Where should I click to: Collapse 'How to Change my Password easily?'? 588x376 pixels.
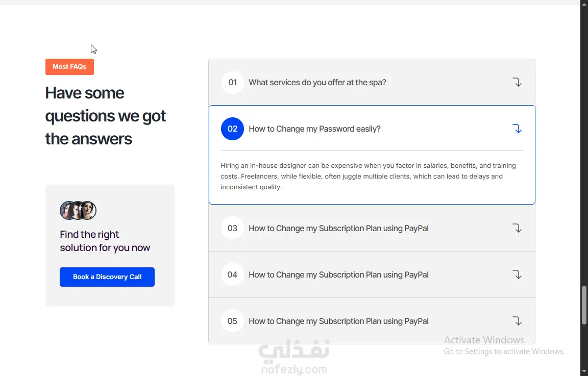point(314,129)
